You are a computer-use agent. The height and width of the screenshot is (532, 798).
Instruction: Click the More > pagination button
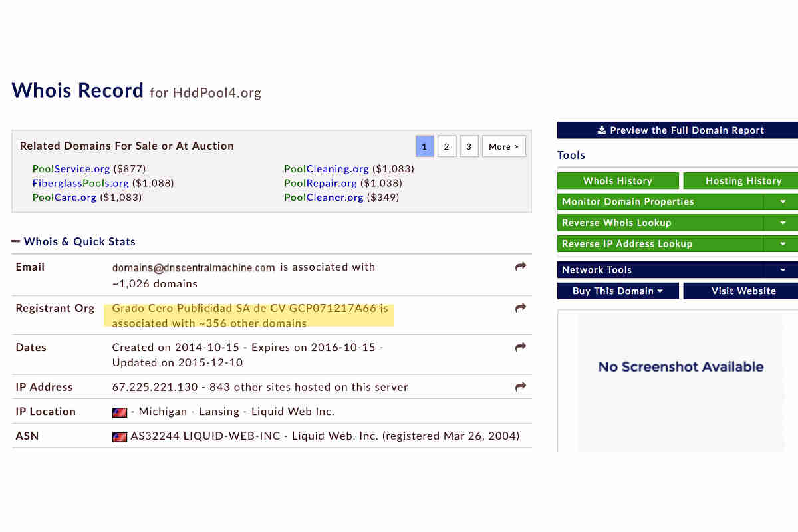503,146
